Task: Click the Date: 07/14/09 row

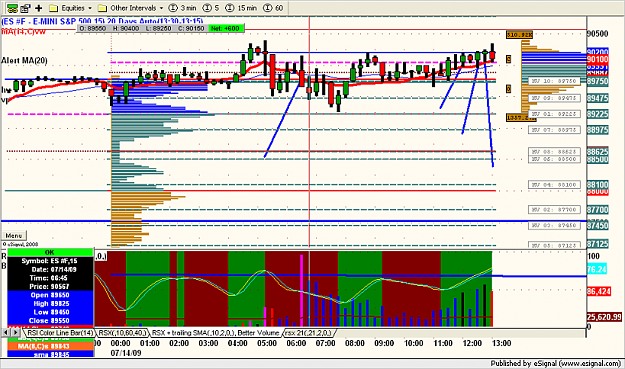Action: 50,269
